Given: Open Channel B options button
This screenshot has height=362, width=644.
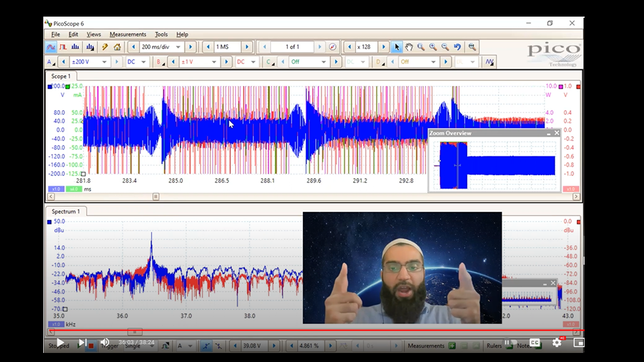Looking at the screenshot, I should [160, 62].
